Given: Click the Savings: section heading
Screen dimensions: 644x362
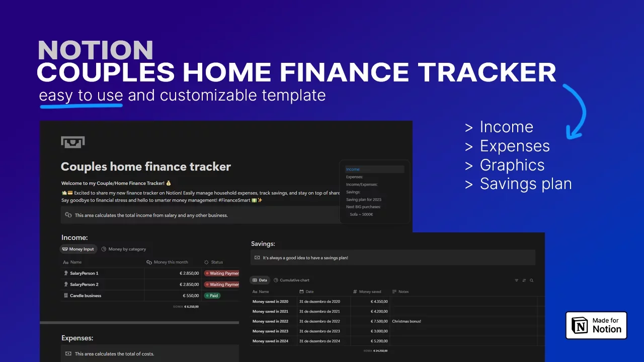Looking at the screenshot, I should 263,244.
